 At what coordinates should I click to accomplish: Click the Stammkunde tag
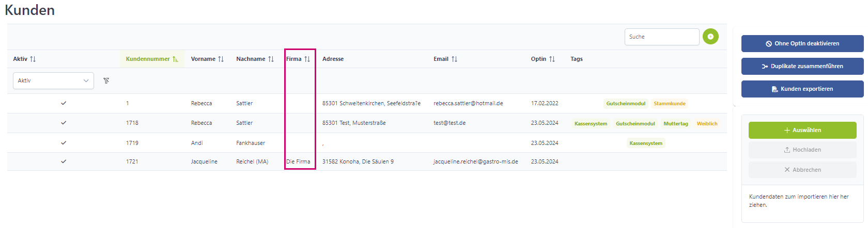670,104
